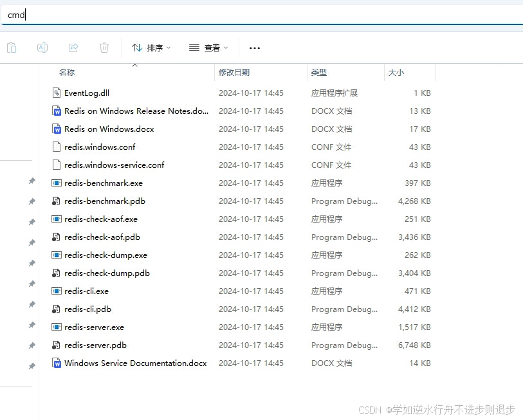Click the redis-benchmark.exe application icon
Viewport: 523px width, 420px height.
pyautogui.click(x=57, y=183)
